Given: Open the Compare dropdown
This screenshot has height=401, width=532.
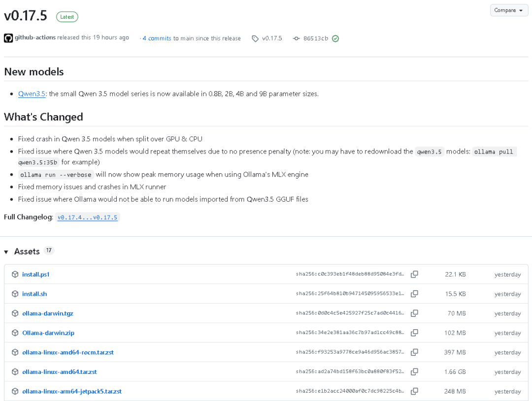Looking at the screenshot, I should click(509, 10).
